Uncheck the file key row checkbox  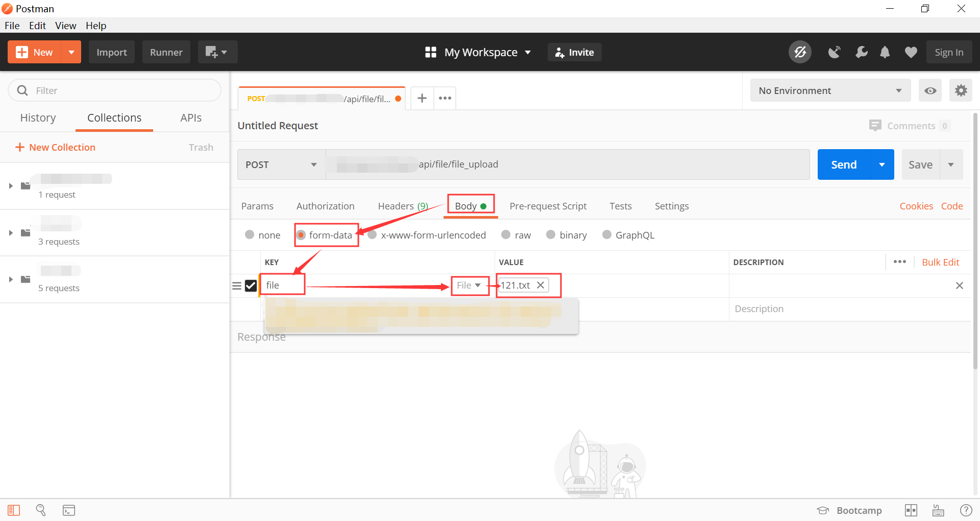point(251,286)
